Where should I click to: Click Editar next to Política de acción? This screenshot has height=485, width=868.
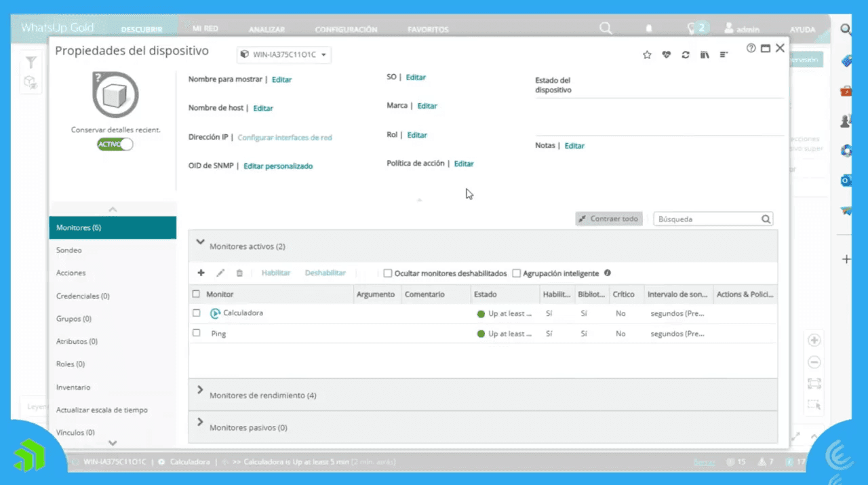tap(464, 163)
